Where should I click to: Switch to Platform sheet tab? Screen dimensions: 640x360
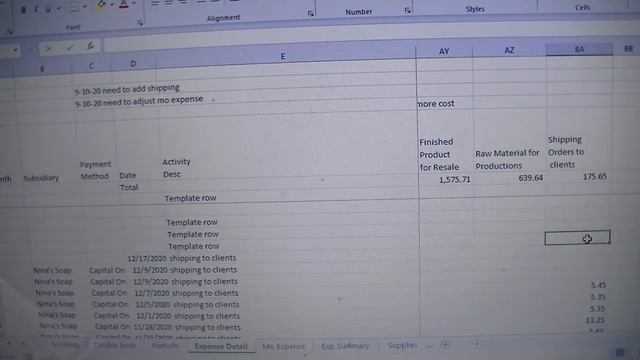point(165,346)
